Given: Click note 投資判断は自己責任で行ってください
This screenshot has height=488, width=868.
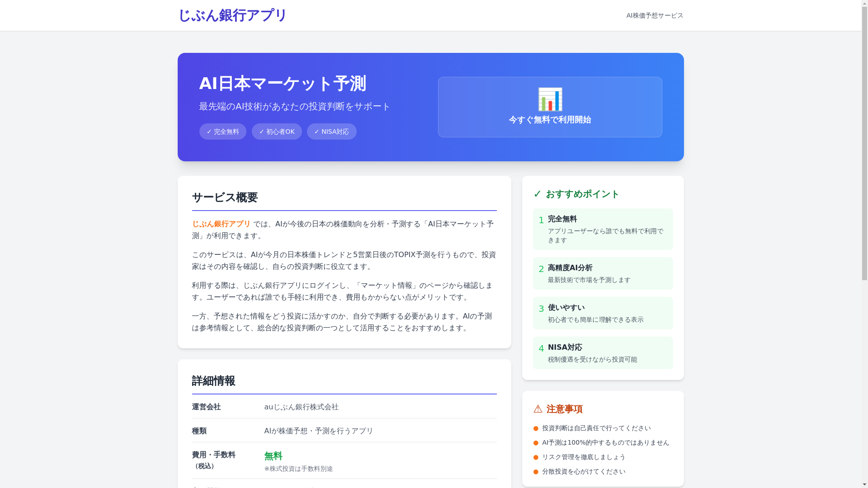Looking at the screenshot, I should click(x=596, y=428).
